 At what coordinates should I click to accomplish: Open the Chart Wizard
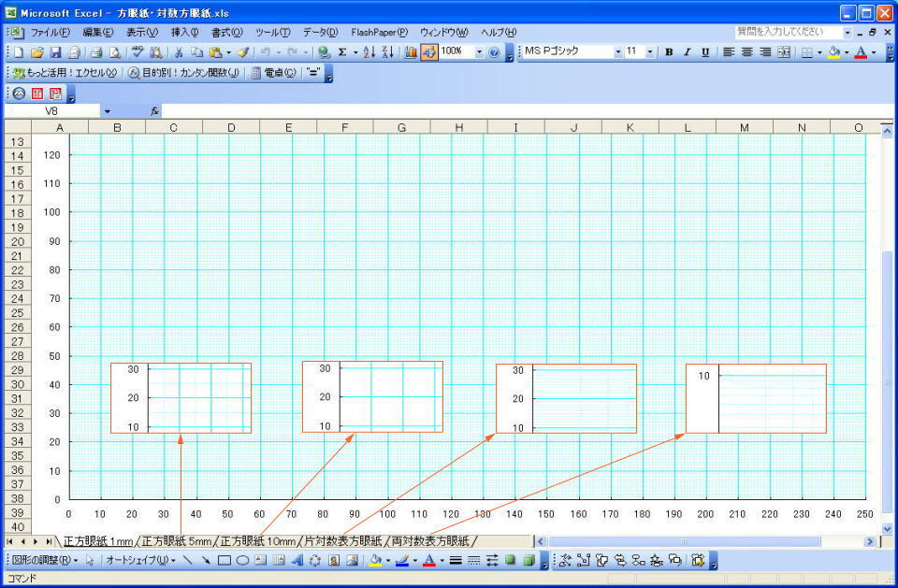(413, 52)
